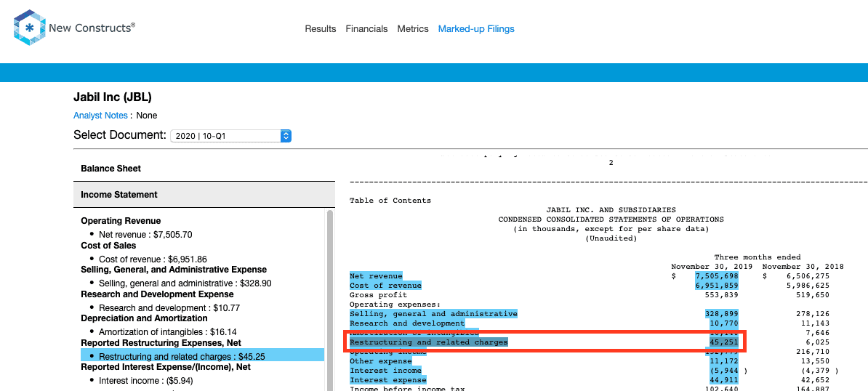The height and width of the screenshot is (391, 868).
Task: Click highlighted Interest income filing line
Action: [385, 370]
